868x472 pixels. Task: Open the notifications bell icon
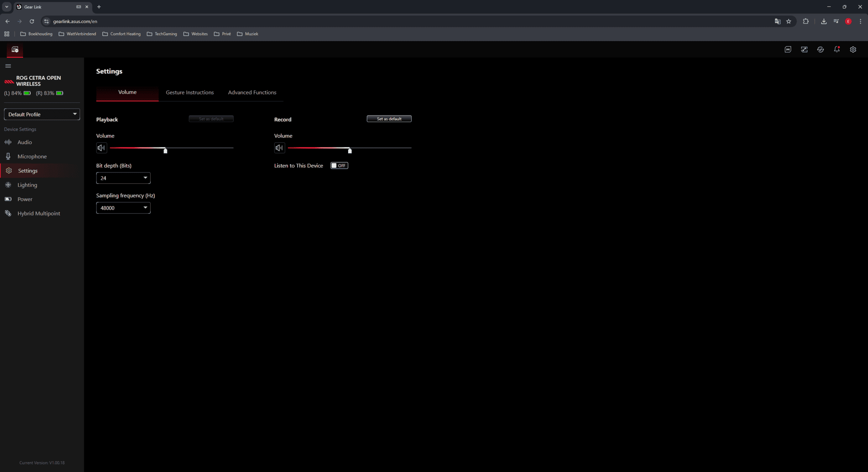[837, 50]
